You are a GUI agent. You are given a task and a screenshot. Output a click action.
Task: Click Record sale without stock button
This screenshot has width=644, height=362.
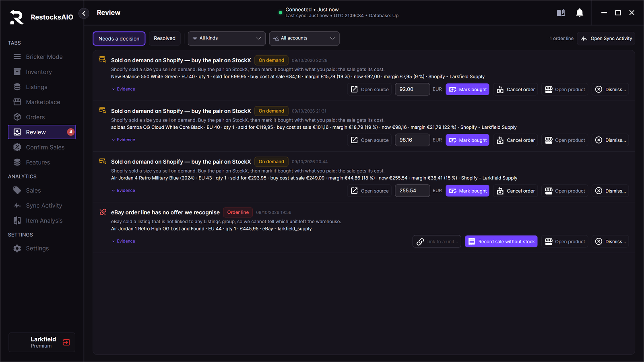coord(501,241)
